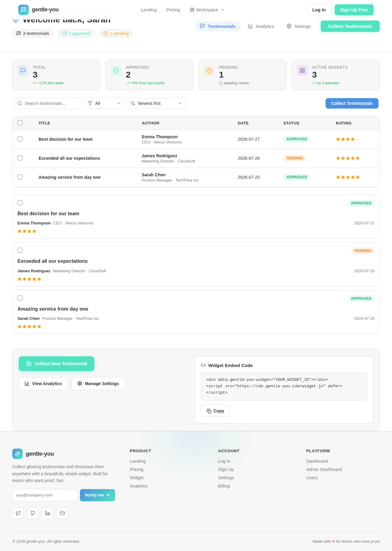
Task: Open the Landing nav link
Action: (x=149, y=10)
